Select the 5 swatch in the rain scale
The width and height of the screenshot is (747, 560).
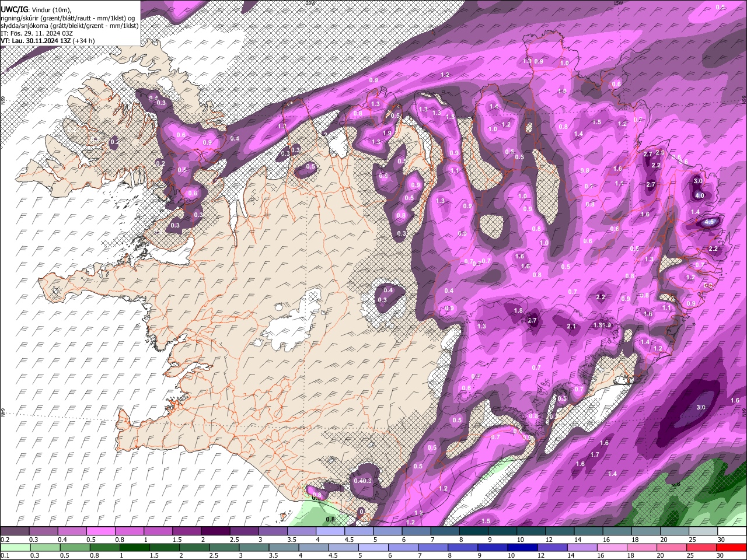coord(373,548)
